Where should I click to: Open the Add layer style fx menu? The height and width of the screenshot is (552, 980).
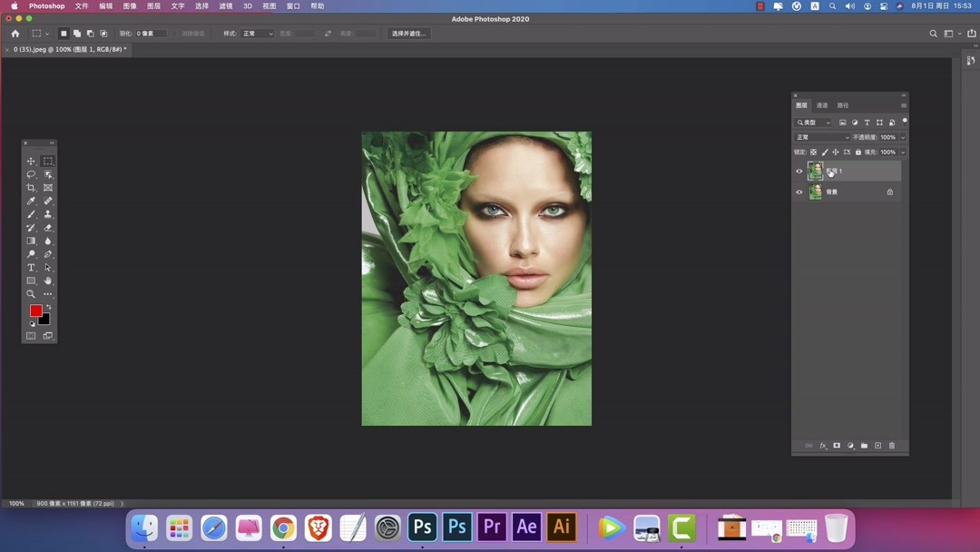click(x=822, y=445)
